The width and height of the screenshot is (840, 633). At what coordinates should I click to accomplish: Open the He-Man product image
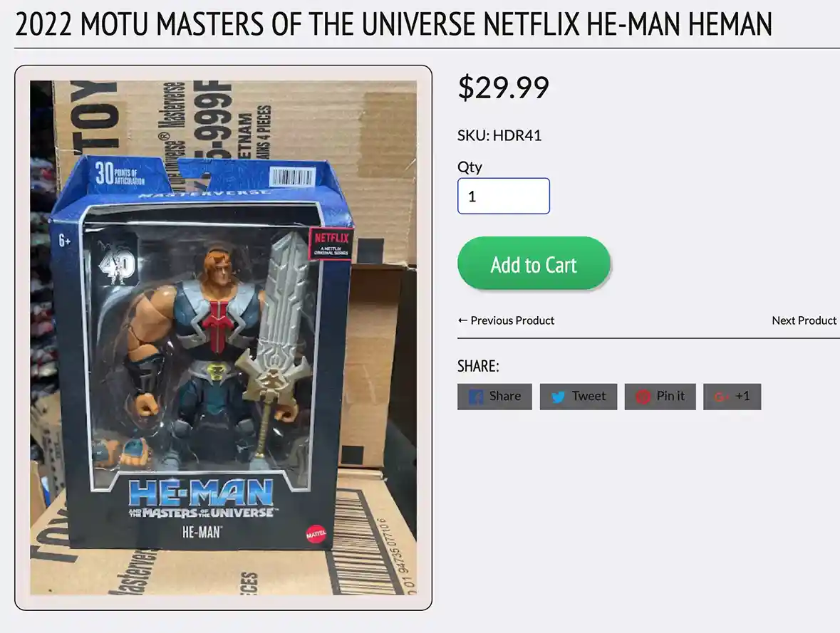point(224,338)
